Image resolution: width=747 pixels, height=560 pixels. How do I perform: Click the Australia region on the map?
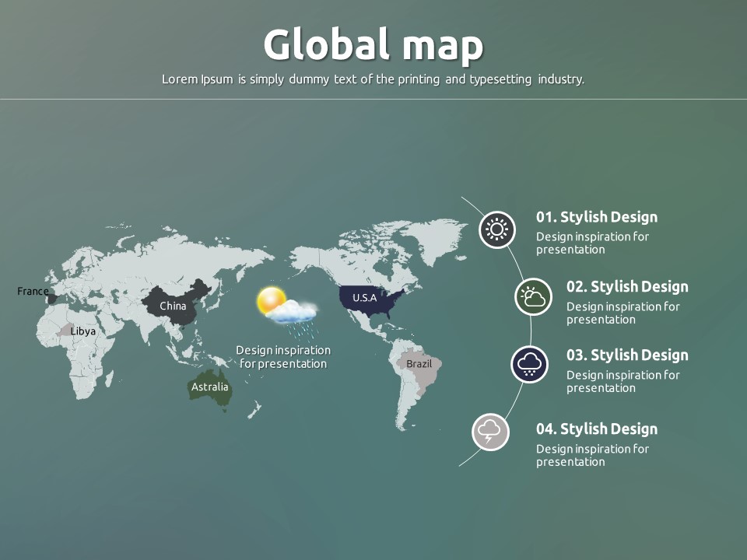[210, 387]
